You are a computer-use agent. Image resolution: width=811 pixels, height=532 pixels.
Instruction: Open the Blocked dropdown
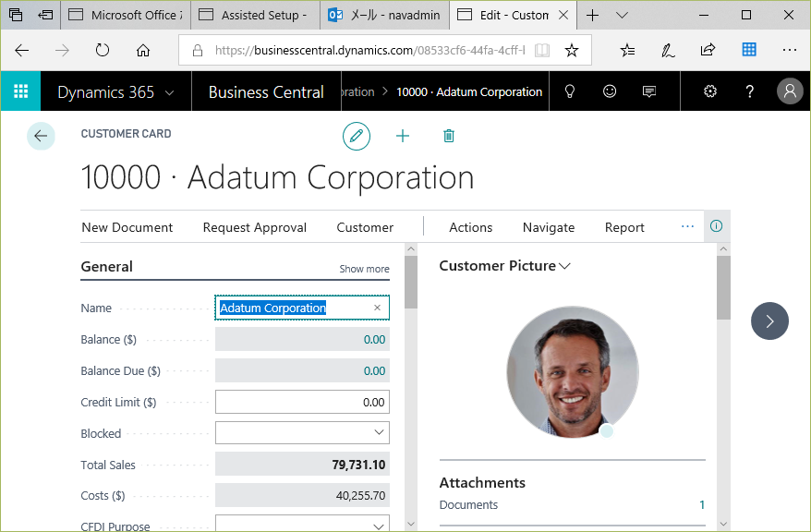click(x=379, y=433)
